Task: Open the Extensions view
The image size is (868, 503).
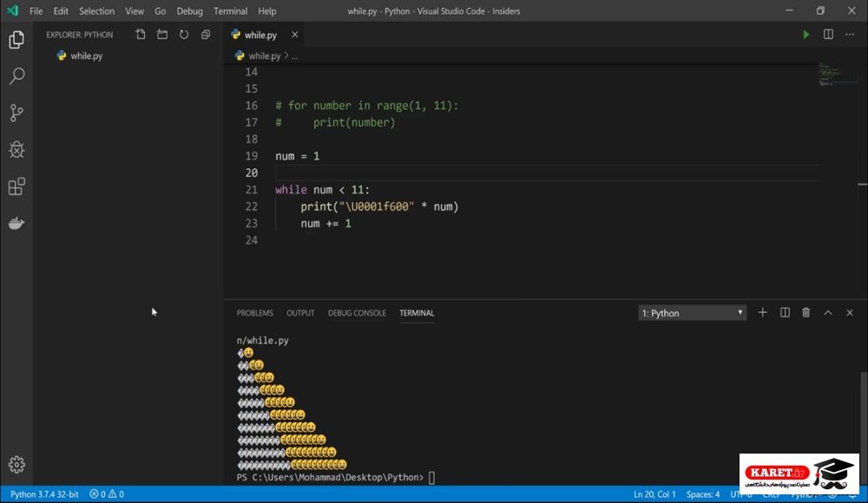Action: (16, 186)
